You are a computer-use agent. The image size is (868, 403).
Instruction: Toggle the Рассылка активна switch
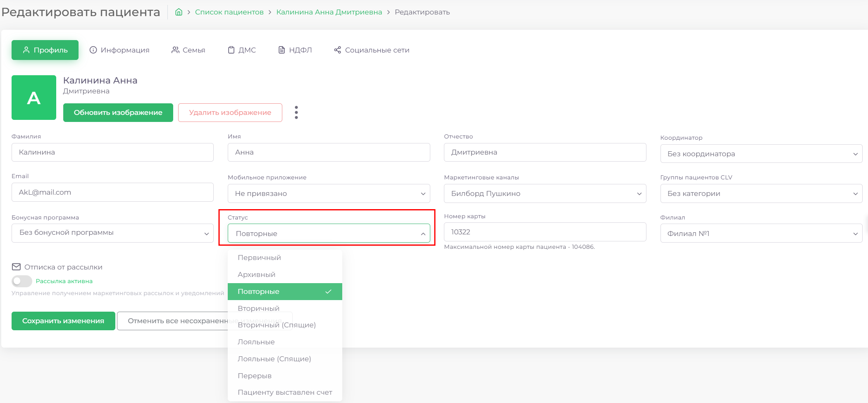click(22, 281)
